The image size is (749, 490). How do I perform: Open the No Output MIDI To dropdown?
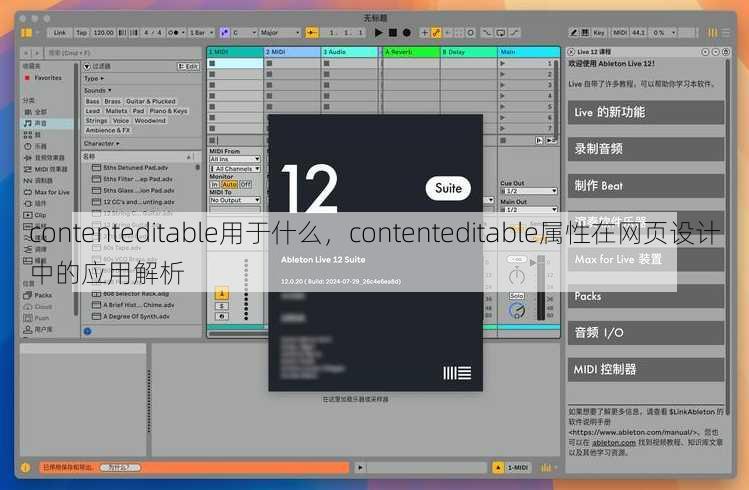coord(235,200)
